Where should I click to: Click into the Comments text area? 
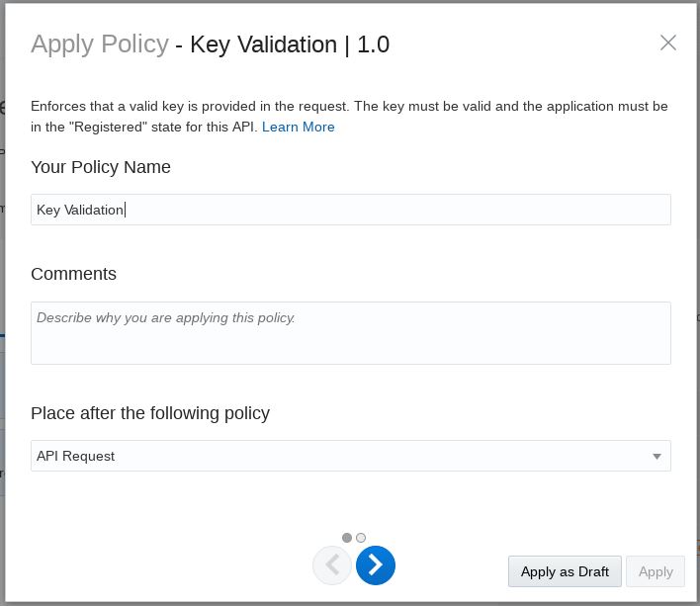(x=350, y=333)
